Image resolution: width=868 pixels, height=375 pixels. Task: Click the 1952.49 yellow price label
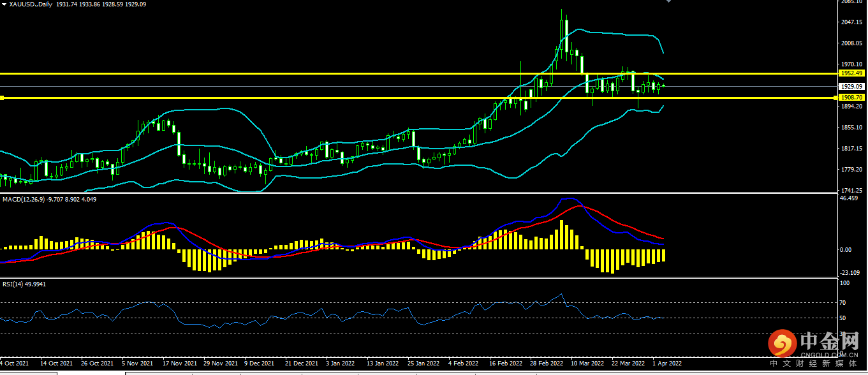pyautogui.click(x=851, y=74)
